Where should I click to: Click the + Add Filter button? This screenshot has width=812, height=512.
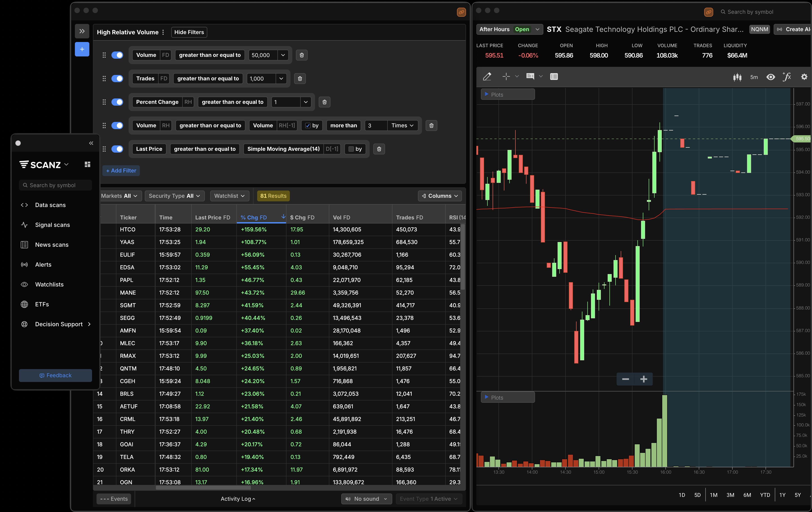(121, 170)
